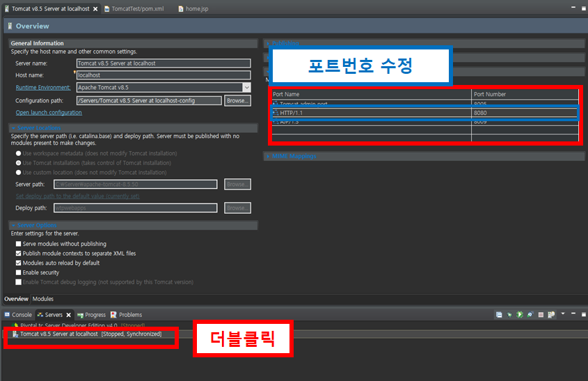Check the Enable security option

point(18,272)
